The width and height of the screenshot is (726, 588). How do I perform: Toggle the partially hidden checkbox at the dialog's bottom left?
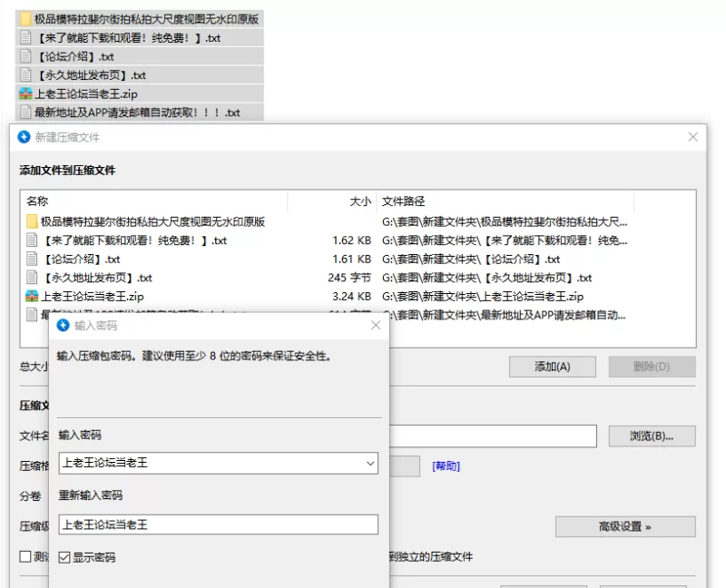pos(25,556)
